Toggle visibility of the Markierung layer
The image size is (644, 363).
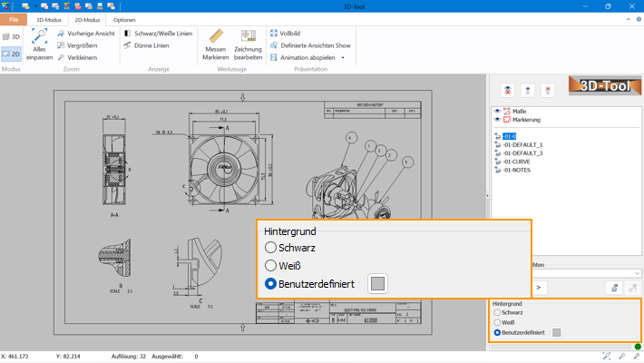[497, 119]
